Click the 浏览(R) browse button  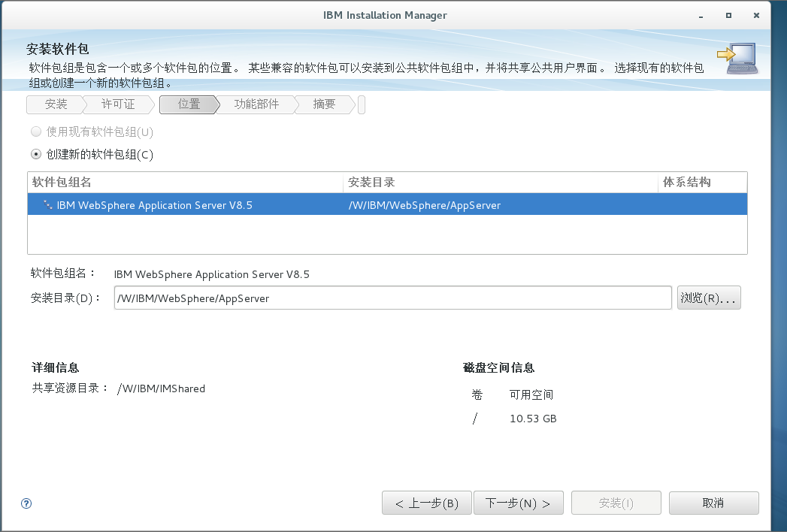(x=708, y=298)
